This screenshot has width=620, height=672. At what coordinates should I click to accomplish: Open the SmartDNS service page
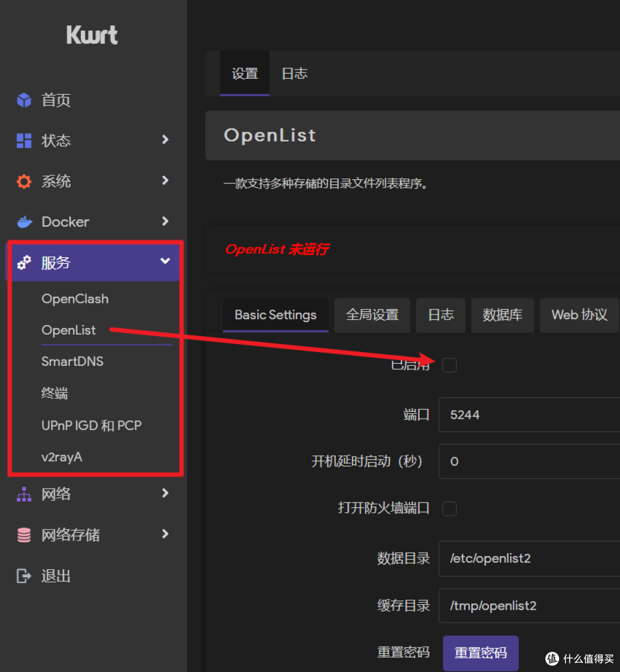pos(72,361)
